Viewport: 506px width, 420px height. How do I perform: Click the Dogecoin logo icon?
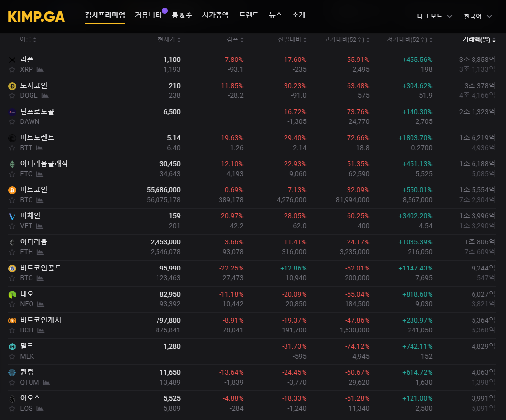(12, 86)
